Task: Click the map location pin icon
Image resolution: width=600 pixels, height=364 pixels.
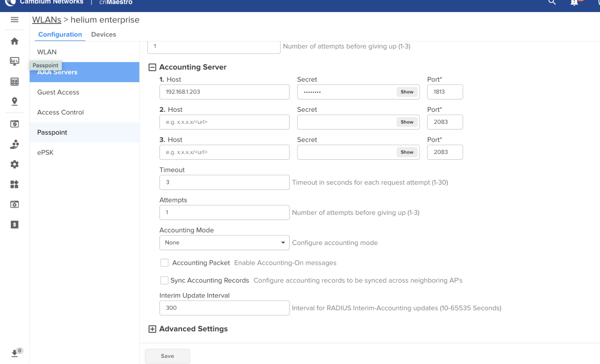Action: [14, 101]
